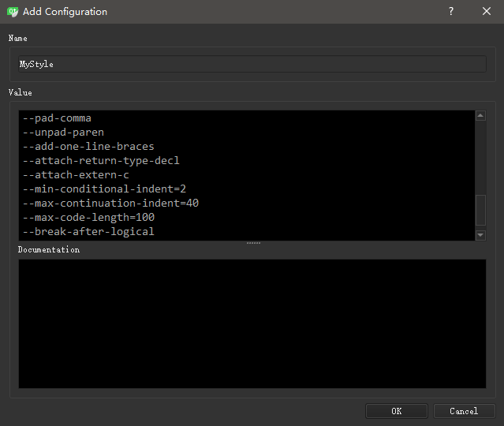Click the --break-after-logical line
This screenshot has height=426, width=504.
(x=88, y=232)
